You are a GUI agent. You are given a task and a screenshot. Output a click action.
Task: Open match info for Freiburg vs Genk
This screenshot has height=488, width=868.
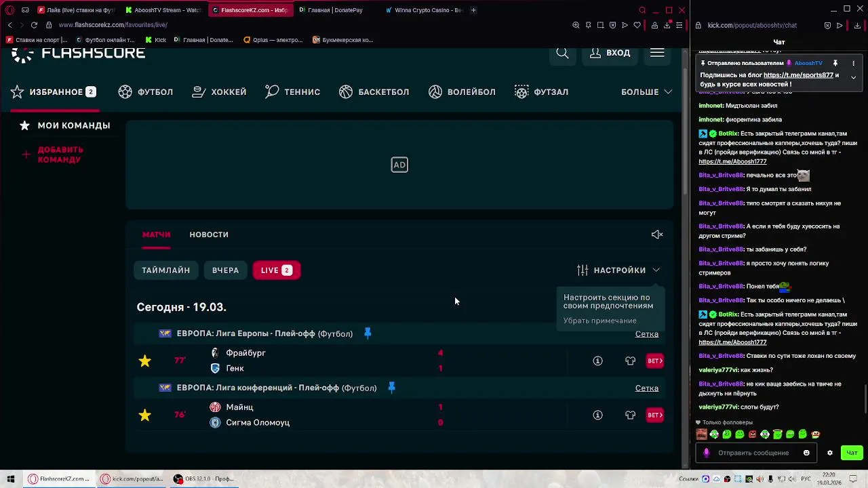597,361
